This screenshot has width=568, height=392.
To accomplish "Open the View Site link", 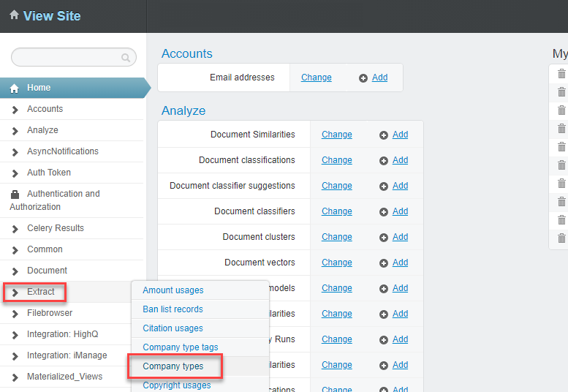I will (52, 16).
